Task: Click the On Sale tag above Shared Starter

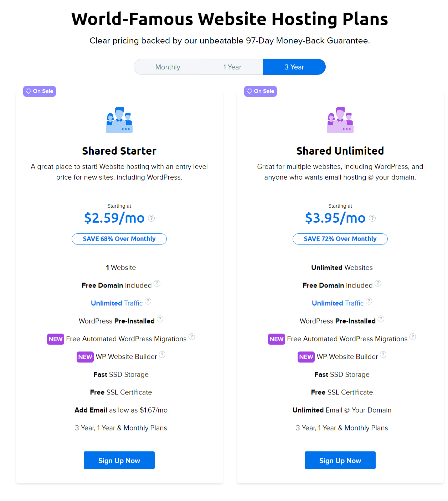Action: tap(39, 91)
